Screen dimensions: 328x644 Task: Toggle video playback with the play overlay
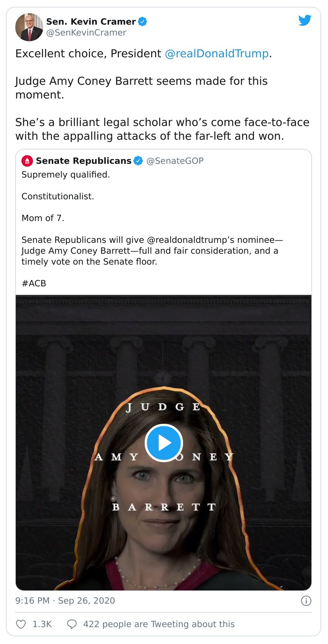point(164,443)
